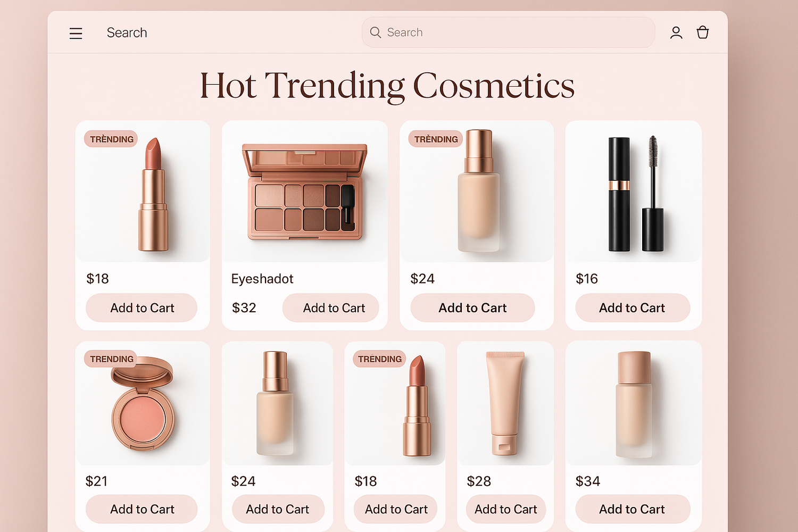The image size is (798, 532).
Task: Open the eyeshadow palette product image
Action: point(305,192)
